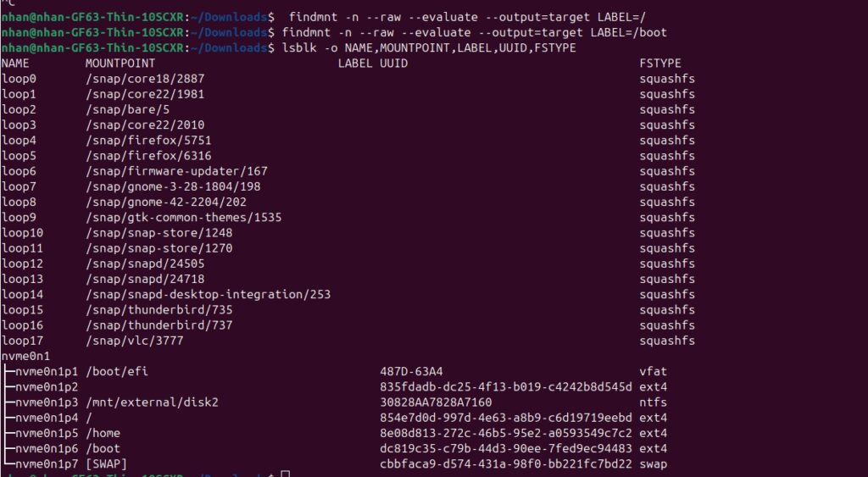The height and width of the screenshot is (477, 868).
Task: Click the FSTYPE column header
Action: [x=660, y=64]
